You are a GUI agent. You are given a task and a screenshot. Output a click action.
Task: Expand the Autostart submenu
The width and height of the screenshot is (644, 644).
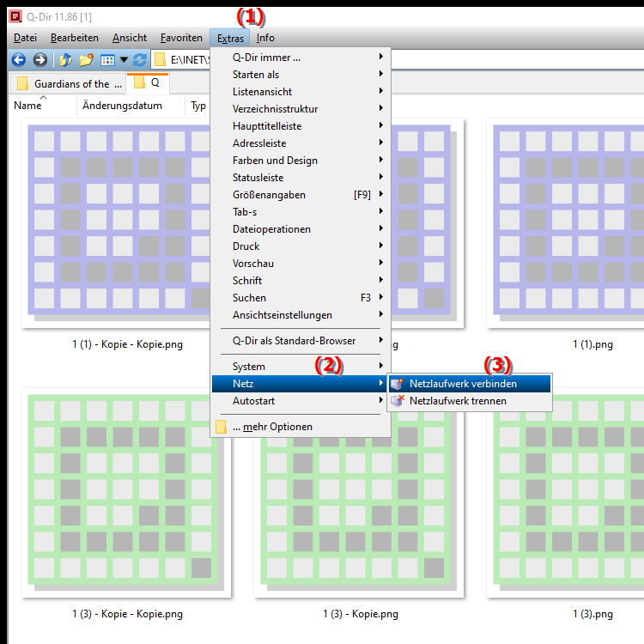pyautogui.click(x=301, y=401)
